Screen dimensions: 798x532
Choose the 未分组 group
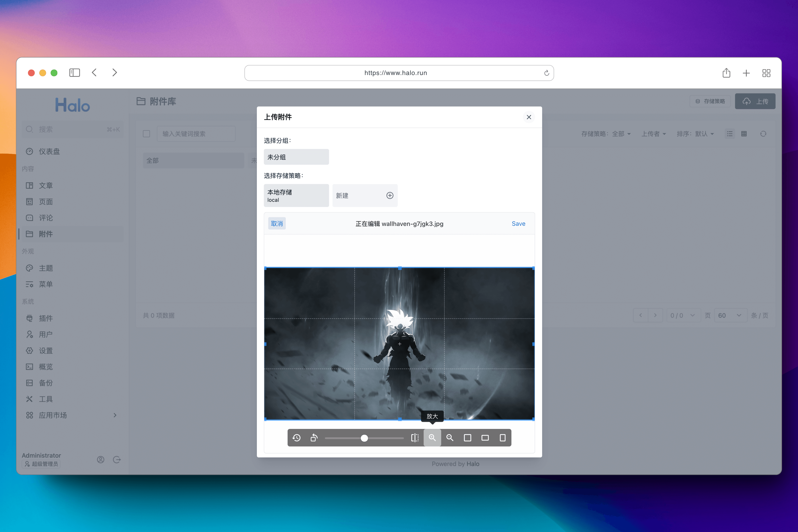296,157
